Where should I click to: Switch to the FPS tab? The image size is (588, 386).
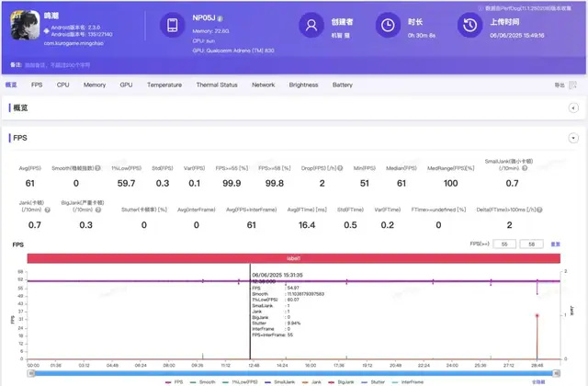point(37,85)
